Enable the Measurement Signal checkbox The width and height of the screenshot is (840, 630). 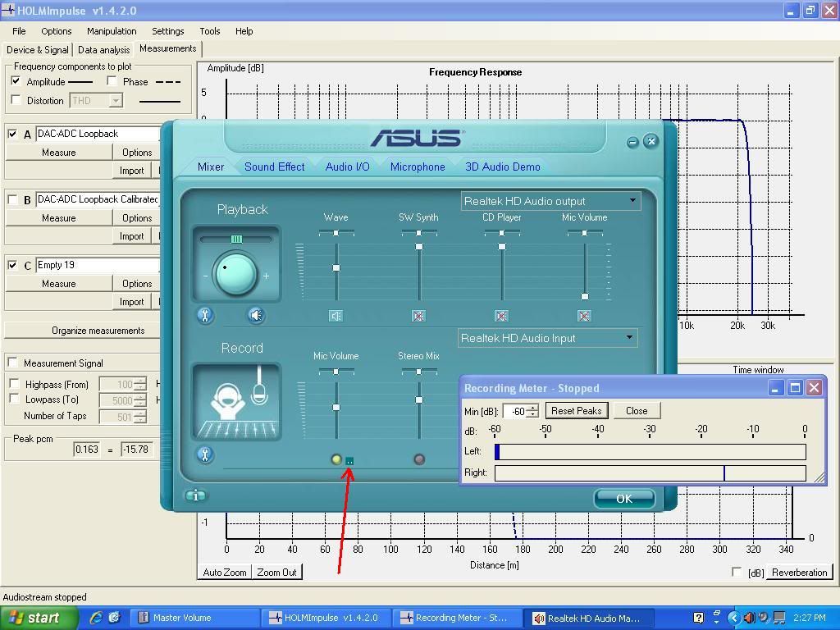(x=13, y=362)
